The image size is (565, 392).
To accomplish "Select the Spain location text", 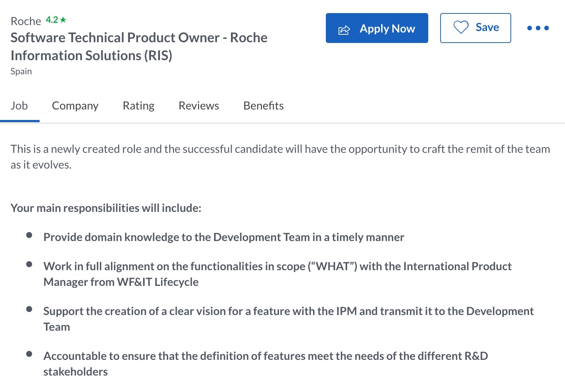I will pos(21,71).
